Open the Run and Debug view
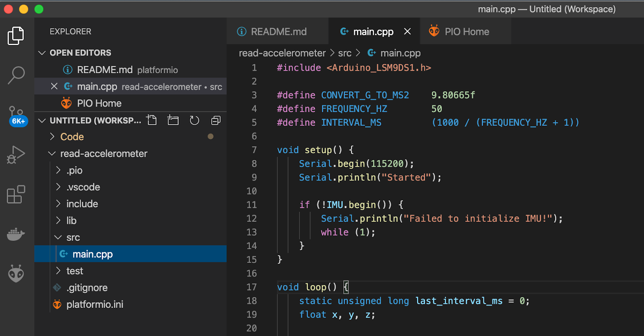Viewport: 644px width, 336px height. tap(16, 154)
